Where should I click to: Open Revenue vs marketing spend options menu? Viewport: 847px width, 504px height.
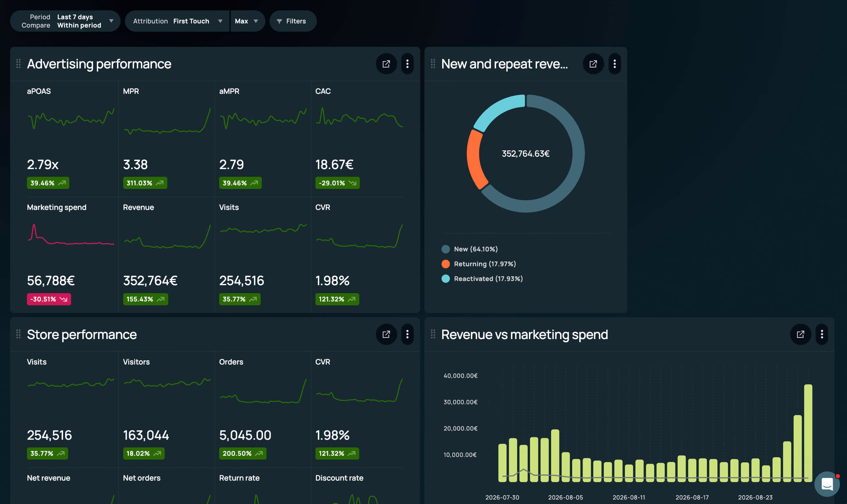pos(822,335)
